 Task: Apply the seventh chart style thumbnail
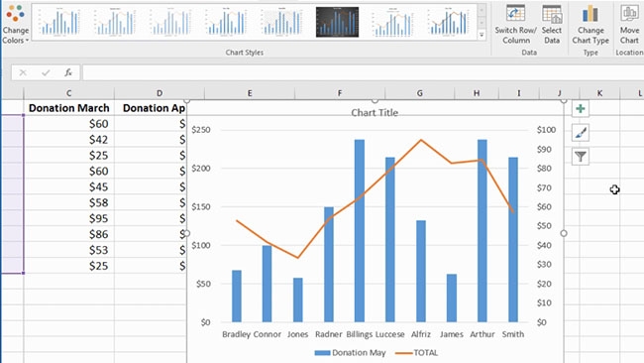point(392,22)
